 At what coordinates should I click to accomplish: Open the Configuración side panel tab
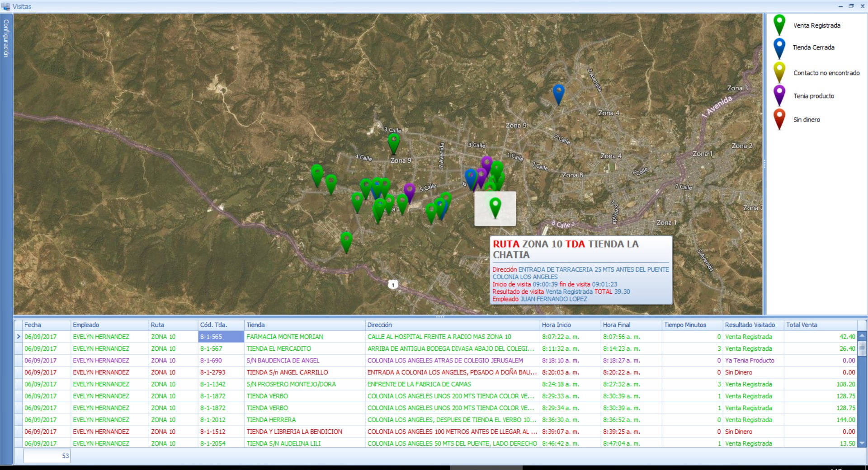click(x=6, y=38)
